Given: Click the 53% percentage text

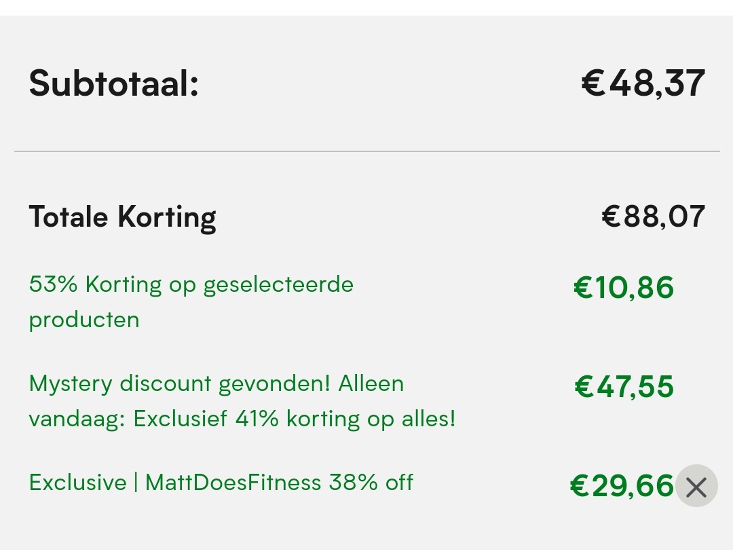Looking at the screenshot, I should pyautogui.click(x=54, y=284).
